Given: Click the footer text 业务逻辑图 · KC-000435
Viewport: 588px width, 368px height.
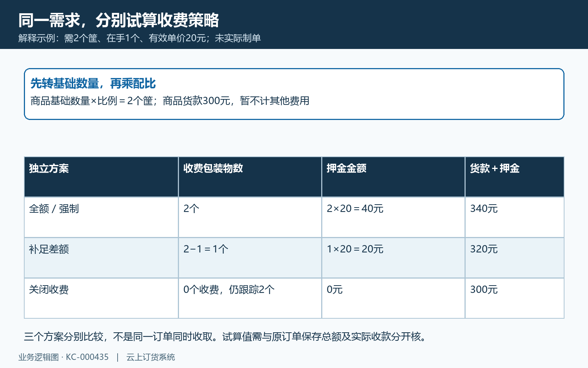Looking at the screenshot, I should pyautogui.click(x=64, y=357).
